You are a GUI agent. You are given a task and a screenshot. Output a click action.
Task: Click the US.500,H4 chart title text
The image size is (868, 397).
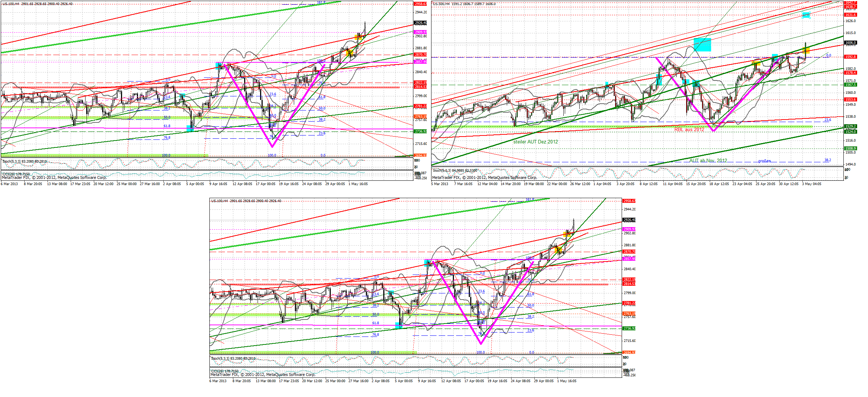click(441, 4)
